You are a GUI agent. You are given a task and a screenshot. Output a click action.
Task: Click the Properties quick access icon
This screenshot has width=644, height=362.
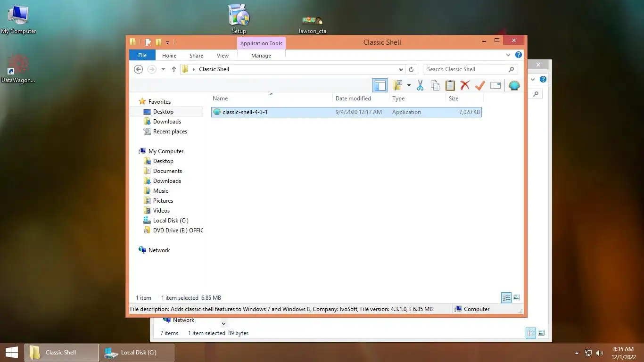[148, 42]
